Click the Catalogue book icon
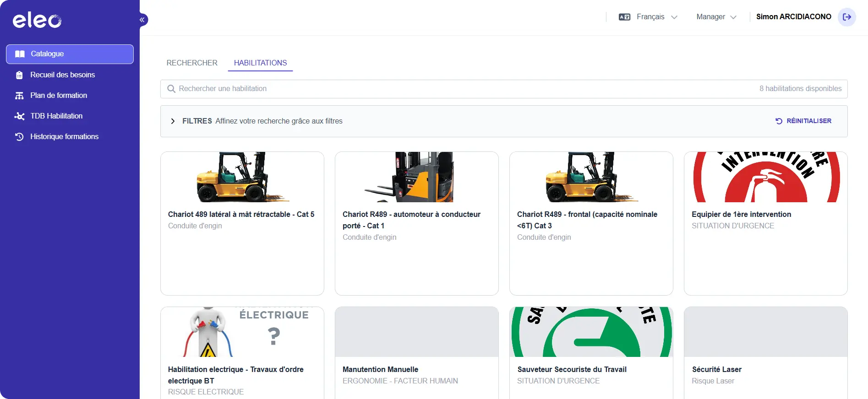Viewport: 868px width, 399px height. [x=20, y=54]
